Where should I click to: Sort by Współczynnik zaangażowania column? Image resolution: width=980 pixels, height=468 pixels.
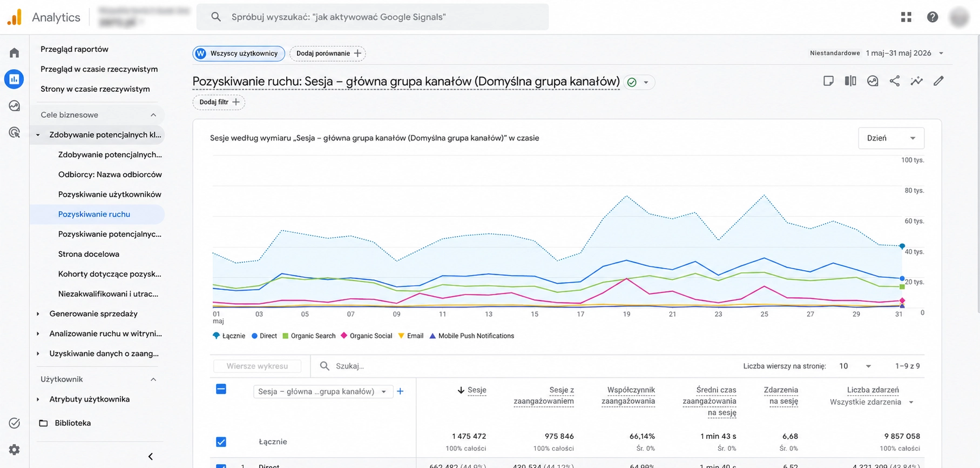coord(628,396)
